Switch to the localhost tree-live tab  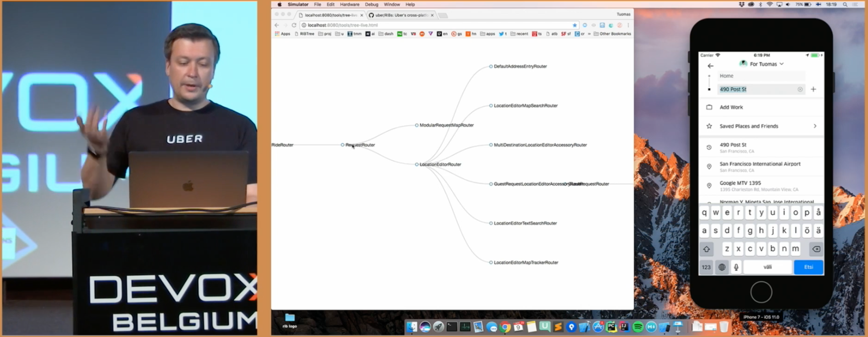coord(329,15)
